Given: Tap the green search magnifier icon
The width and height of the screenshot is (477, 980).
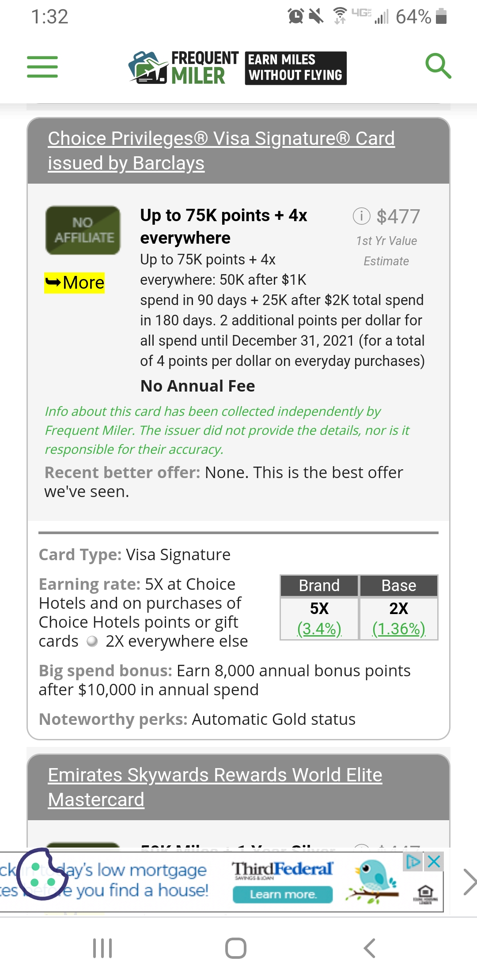Looking at the screenshot, I should click(438, 66).
